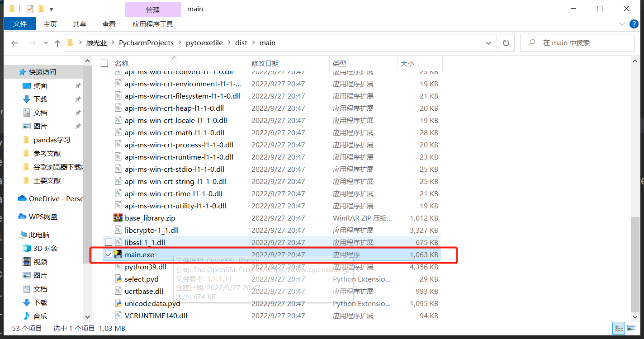Switch to large icons view layout

click(x=630, y=329)
